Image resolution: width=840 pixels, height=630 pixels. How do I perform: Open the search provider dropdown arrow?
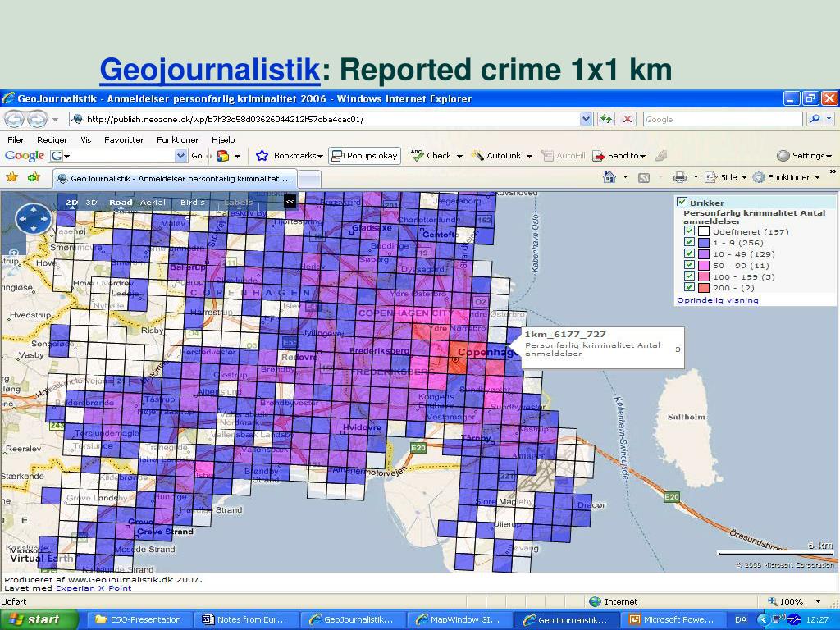(829, 119)
